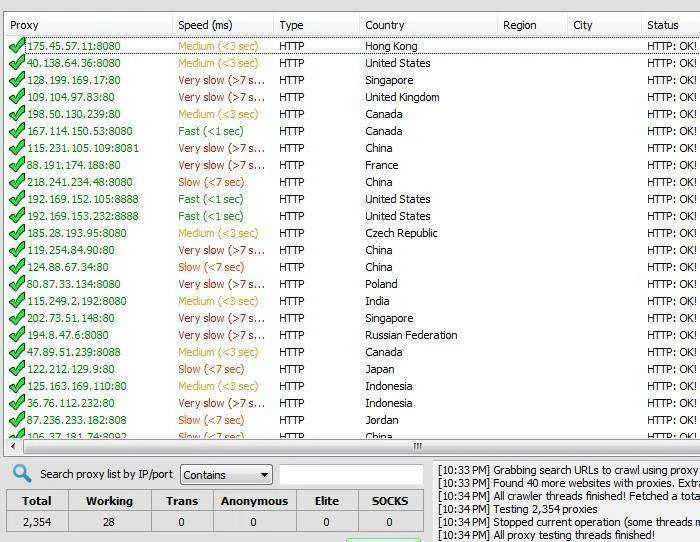Click the Total stats header cell

point(37,501)
